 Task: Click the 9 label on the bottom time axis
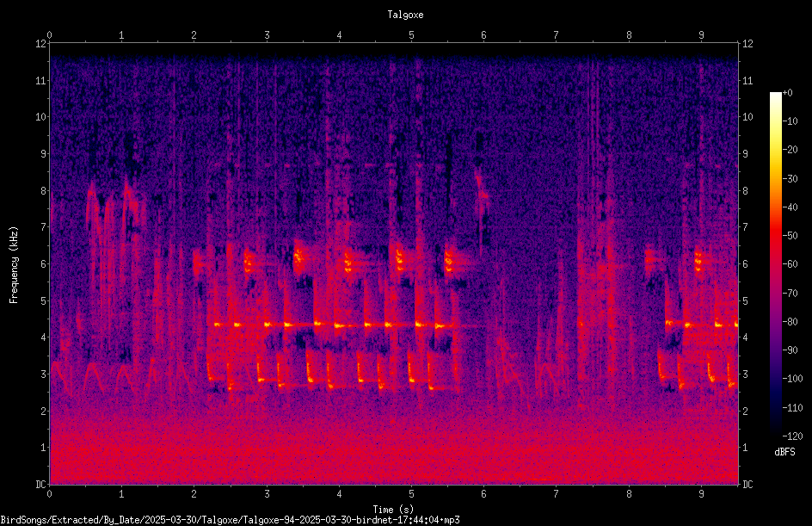(701, 494)
